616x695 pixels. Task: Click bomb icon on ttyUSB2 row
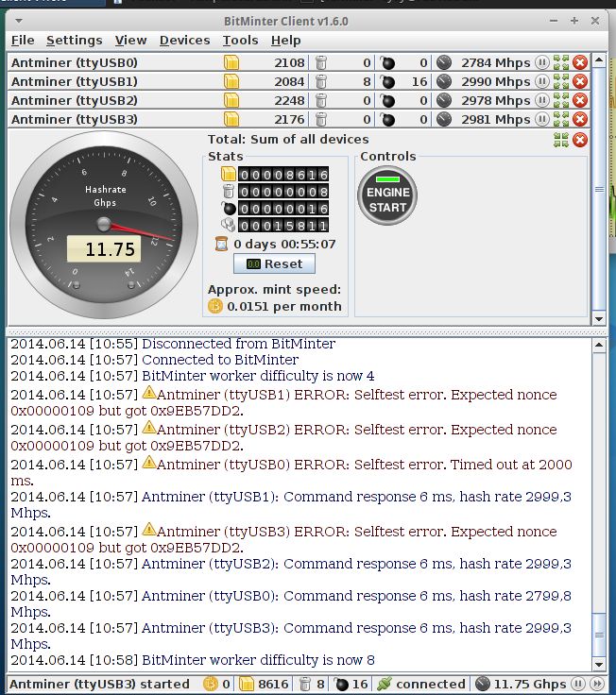tap(388, 100)
